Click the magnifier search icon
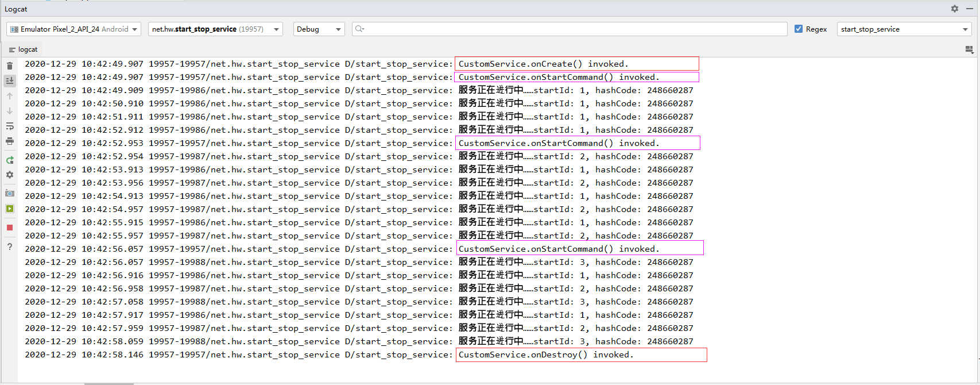Viewport: 980px width, 385px height. point(359,29)
